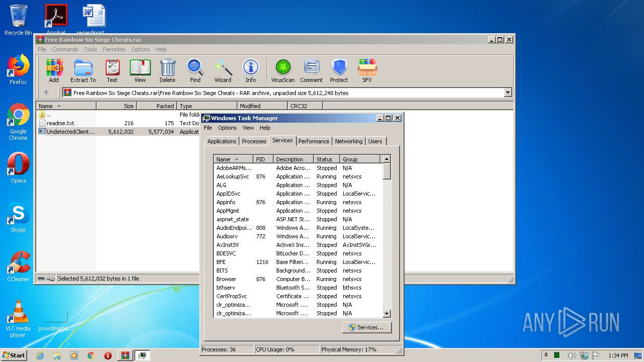Sort services by Name column header

point(233,159)
